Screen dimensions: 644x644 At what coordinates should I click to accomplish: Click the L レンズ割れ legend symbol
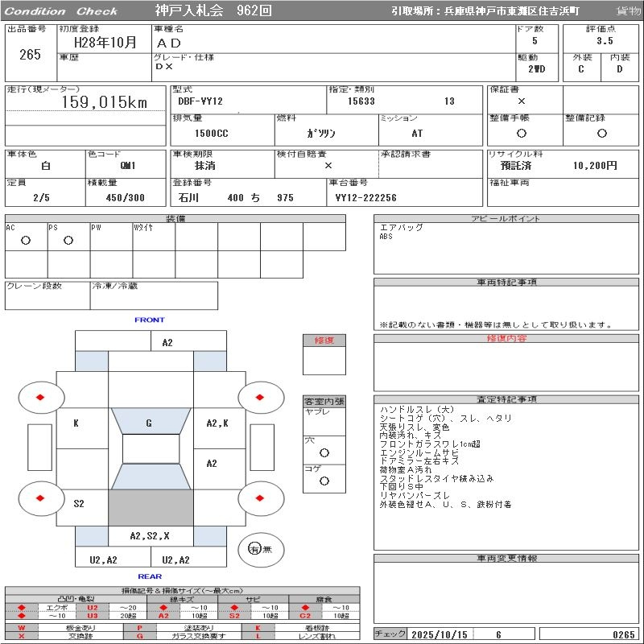(x=258, y=636)
